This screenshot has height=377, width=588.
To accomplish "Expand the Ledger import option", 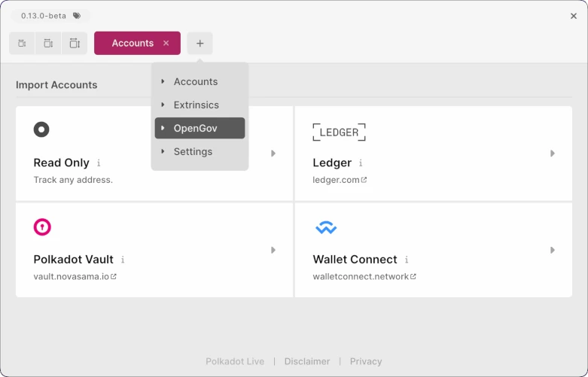I will coord(553,154).
